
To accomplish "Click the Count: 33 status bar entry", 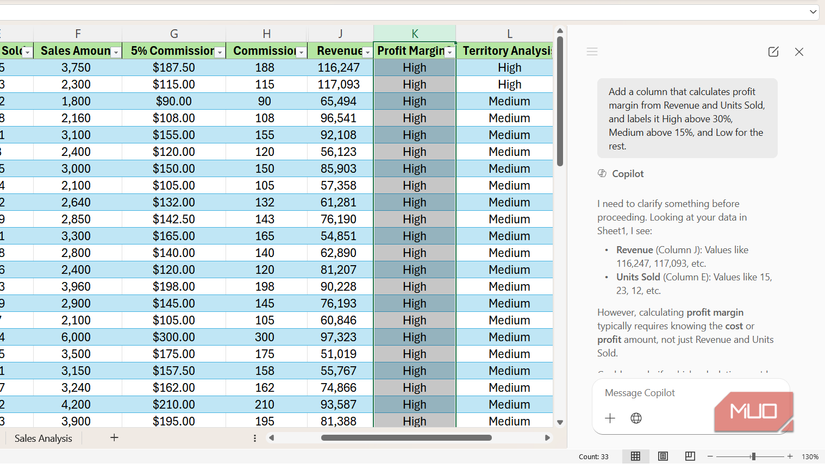I will point(593,457).
